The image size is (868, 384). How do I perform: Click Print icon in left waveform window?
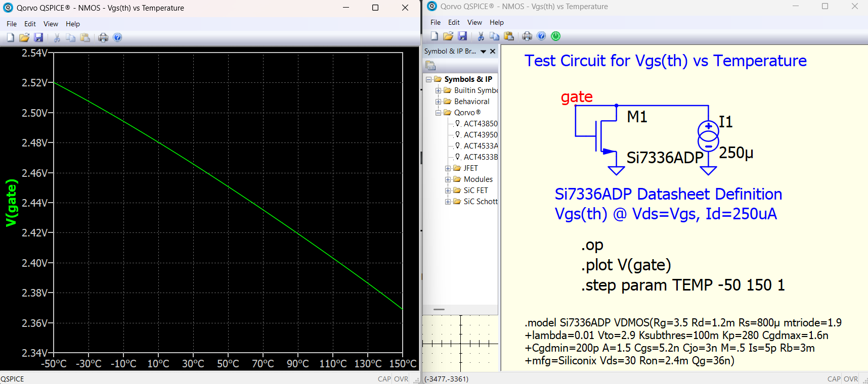[x=103, y=37]
